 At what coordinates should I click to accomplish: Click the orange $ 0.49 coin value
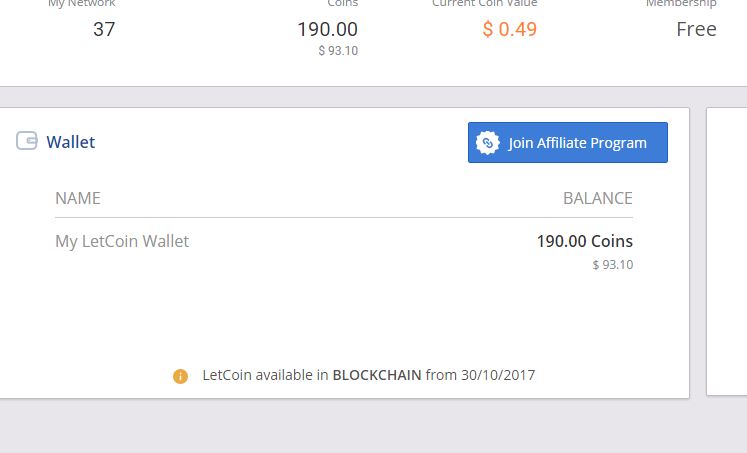click(509, 29)
